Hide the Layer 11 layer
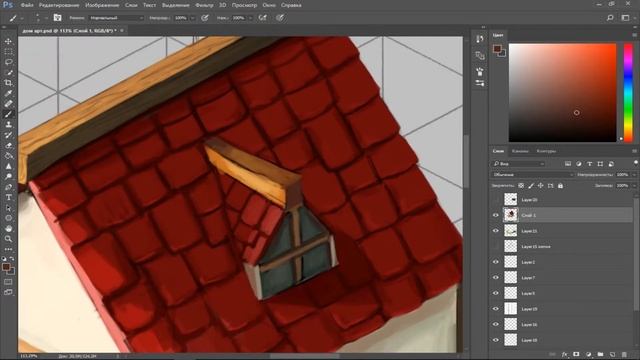Viewport: 640px width, 360px height. click(496, 231)
